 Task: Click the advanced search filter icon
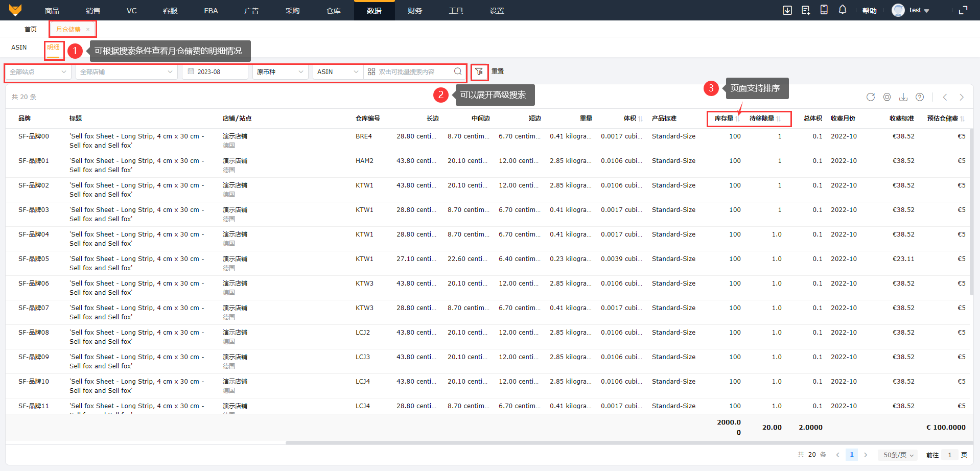pyautogui.click(x=479, y=72)
